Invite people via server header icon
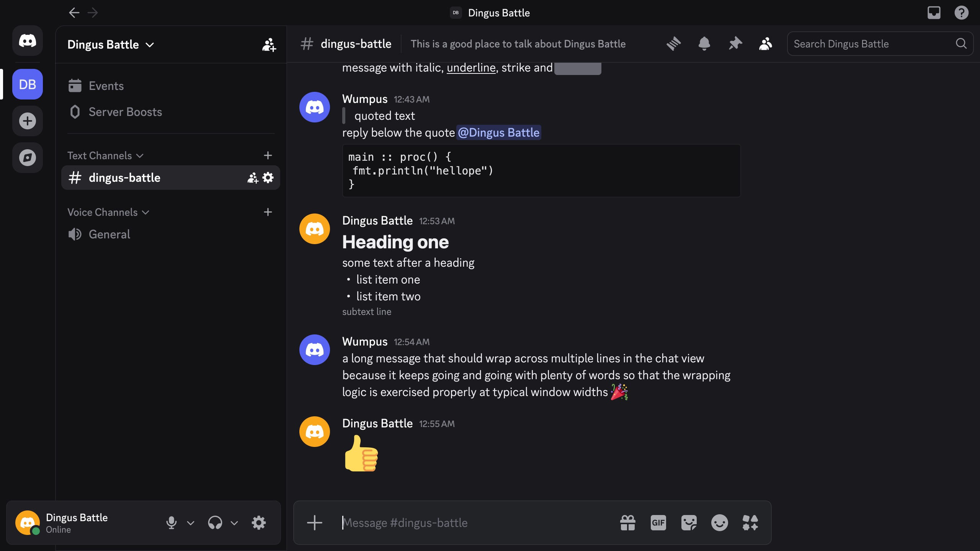 (x=269, y=44)
